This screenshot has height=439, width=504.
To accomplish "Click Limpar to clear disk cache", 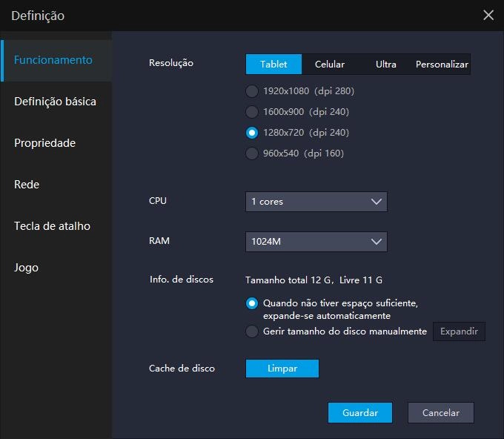I will coord(282,369).
